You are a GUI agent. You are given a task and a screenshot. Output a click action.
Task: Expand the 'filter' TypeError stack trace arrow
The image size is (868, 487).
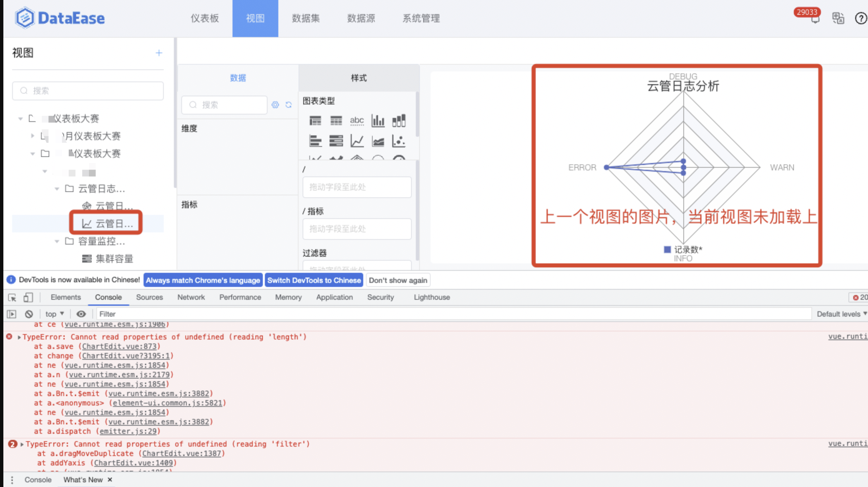click(x=22, y=444)
